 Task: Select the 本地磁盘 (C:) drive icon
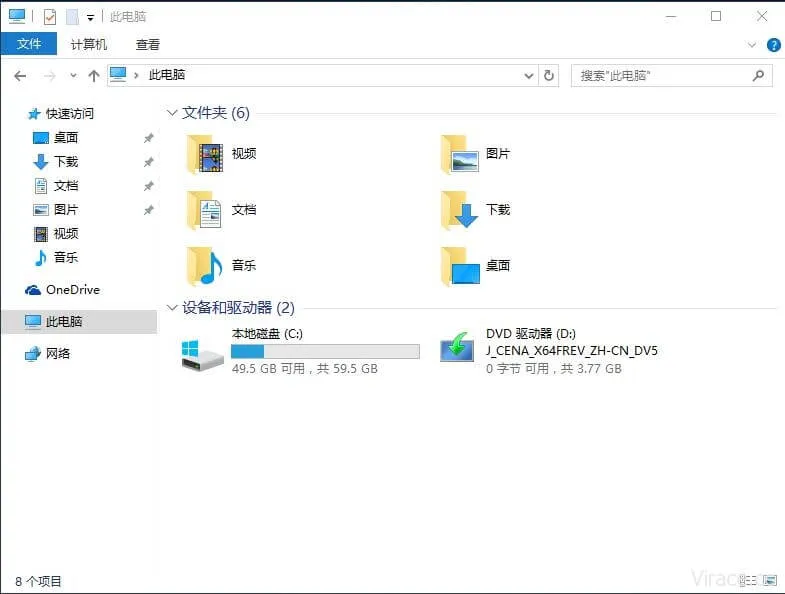pos(202,355)
